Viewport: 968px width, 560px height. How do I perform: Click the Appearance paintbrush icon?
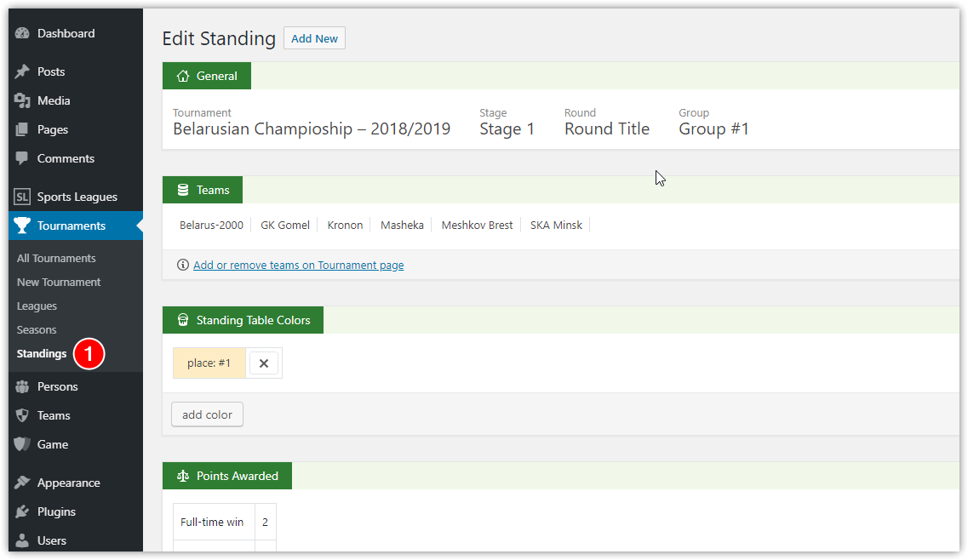[x=23, y=483]
